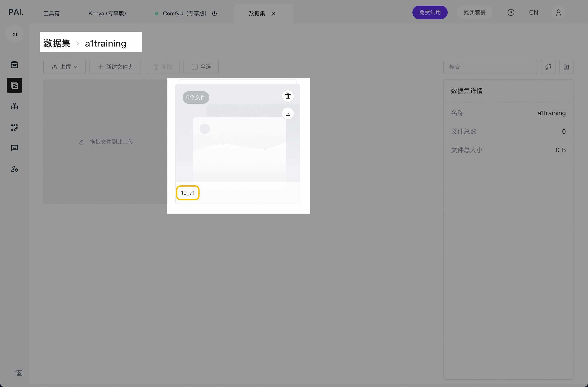Click the workflow edit icon in the sidebar

pyautogui.click(x=14, y=127)
